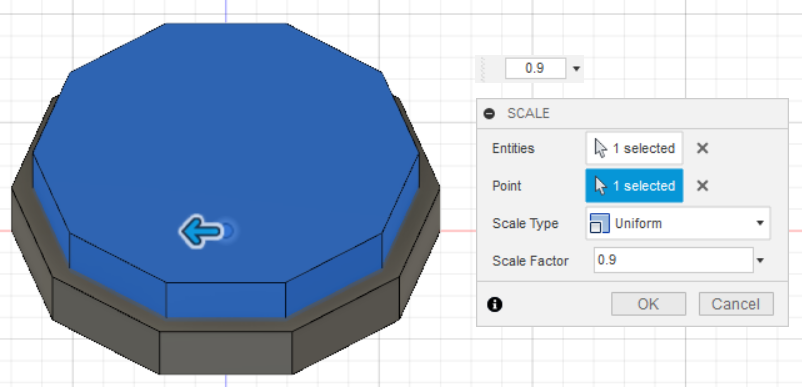Collapse the SCALE dialog with minus icon
The width and height of the screenshot is (802, 387).
point(489,113)
